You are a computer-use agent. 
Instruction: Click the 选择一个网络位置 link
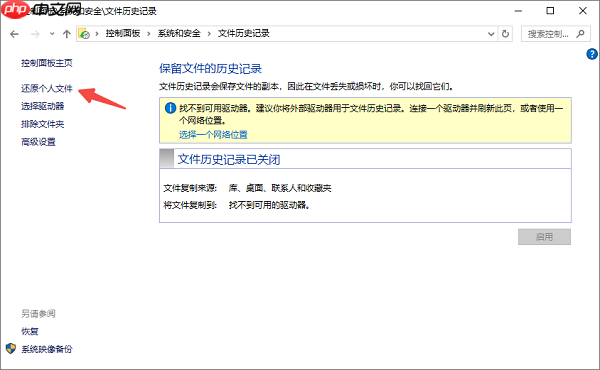click(213, 135)
